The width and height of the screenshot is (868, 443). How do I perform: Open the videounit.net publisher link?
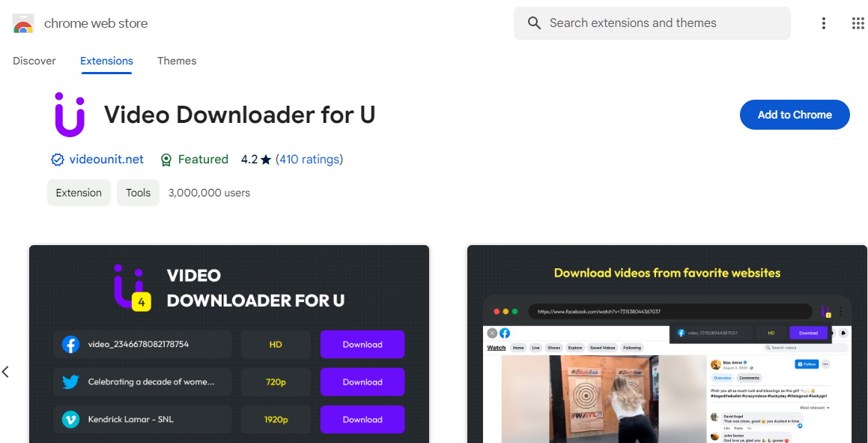[106, 159]
